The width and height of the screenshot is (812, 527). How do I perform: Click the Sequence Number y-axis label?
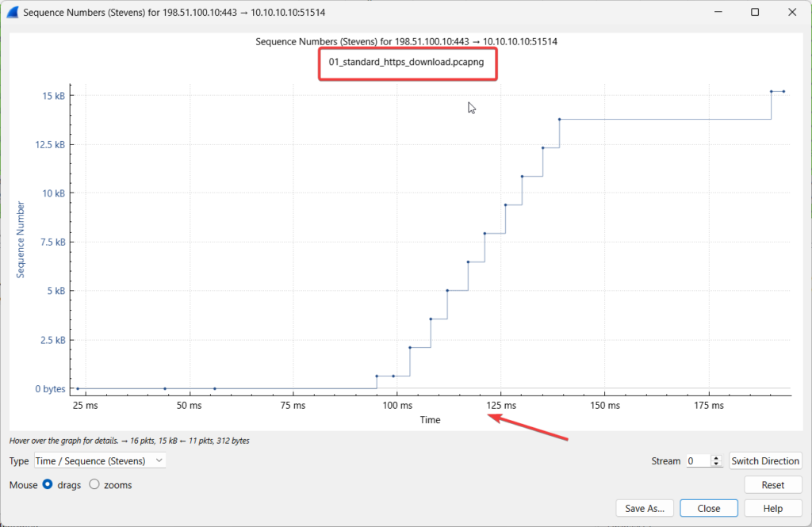(x=21, y=239)
